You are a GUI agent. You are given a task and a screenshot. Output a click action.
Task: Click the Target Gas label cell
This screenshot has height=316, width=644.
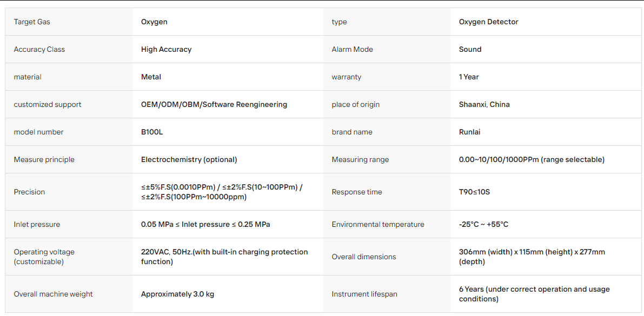69,22
